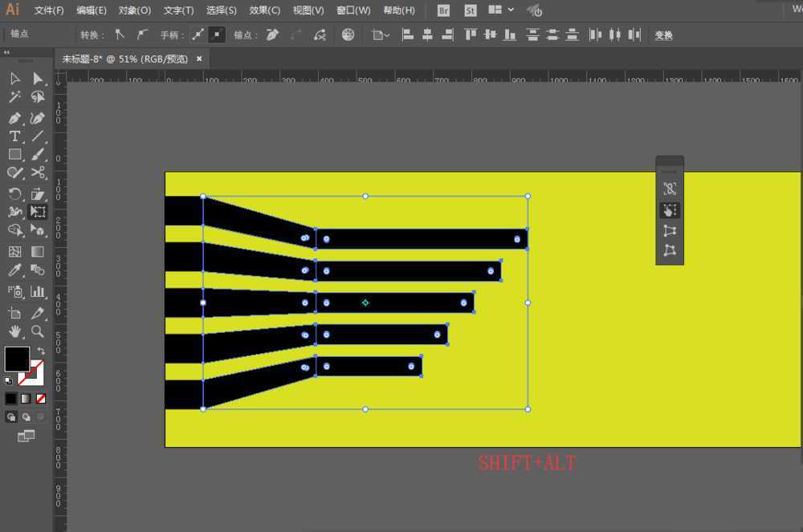Choose the Direct Selection tool
803x532 pixels.
point(38,79)
